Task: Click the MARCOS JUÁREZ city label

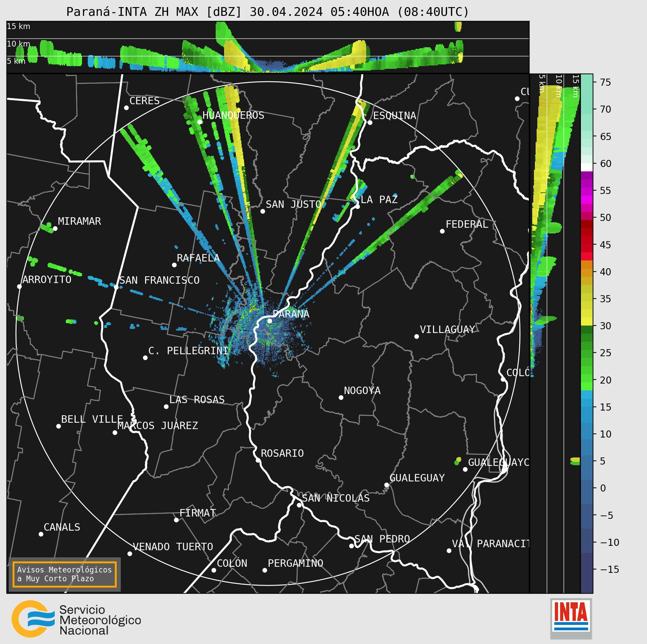Action: click(158, 426)
